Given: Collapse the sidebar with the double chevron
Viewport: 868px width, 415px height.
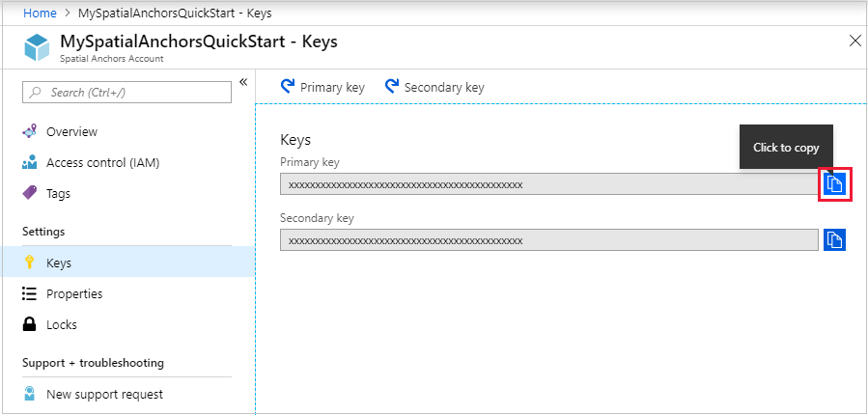Looking at the screenshot, I should [243, 82].
